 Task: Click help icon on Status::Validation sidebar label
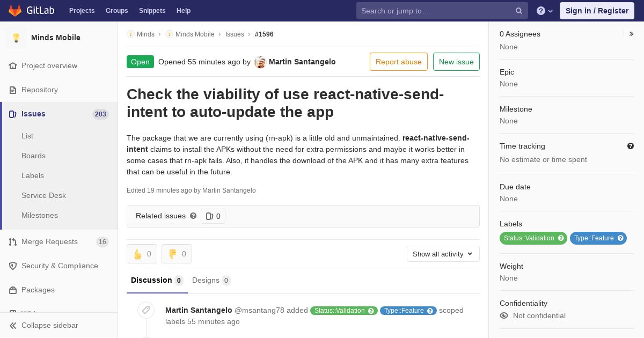tap(561, 238)
